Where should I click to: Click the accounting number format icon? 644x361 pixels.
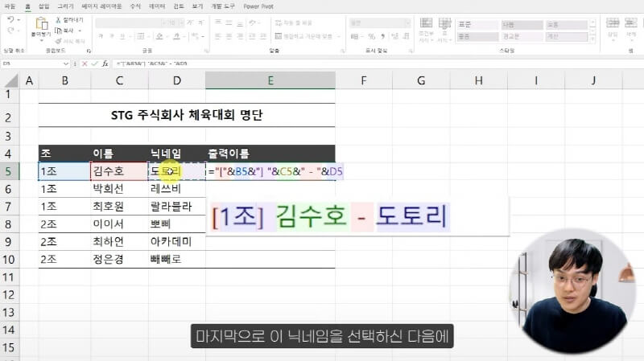tap(354, 36)
